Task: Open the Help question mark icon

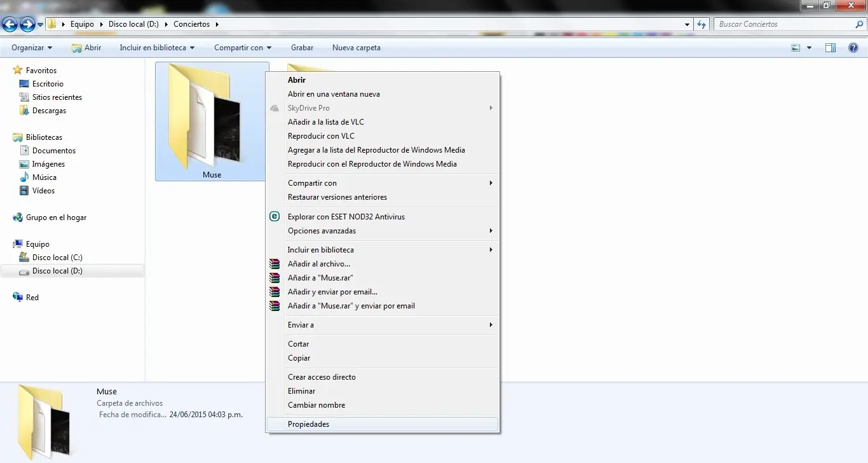Action: pyautogui.click(x=853, y=48)
